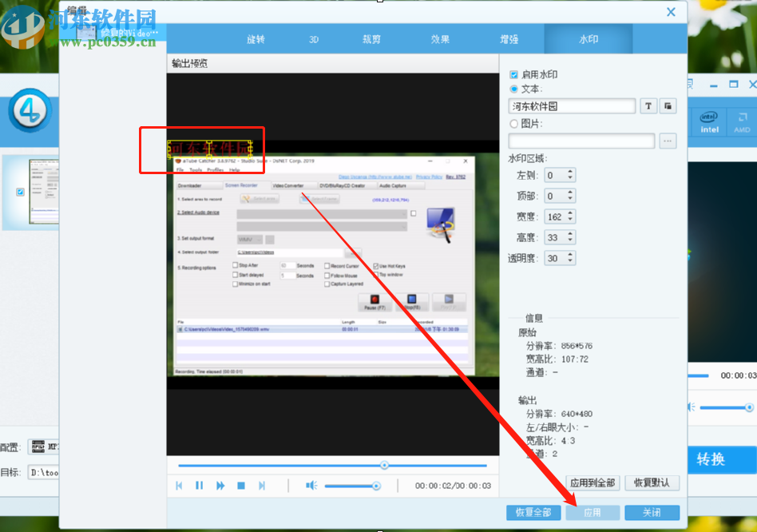Stop the preview video

(240, 485)
